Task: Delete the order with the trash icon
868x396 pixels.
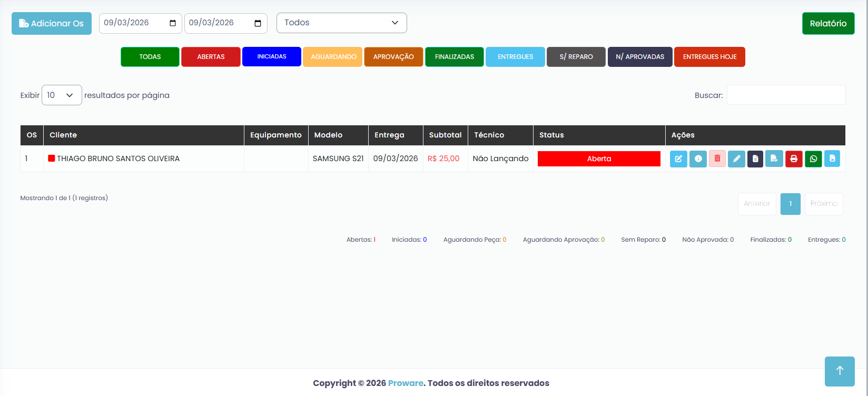Action: point(717,159)
